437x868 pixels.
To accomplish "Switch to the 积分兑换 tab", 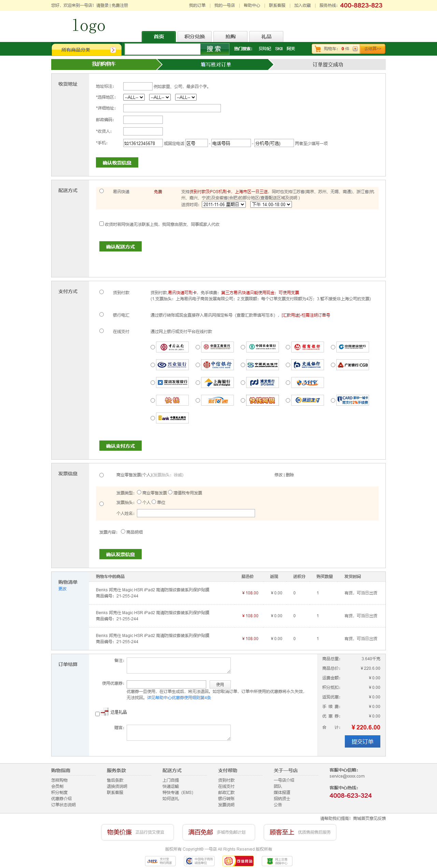I will tap(195, 37).
